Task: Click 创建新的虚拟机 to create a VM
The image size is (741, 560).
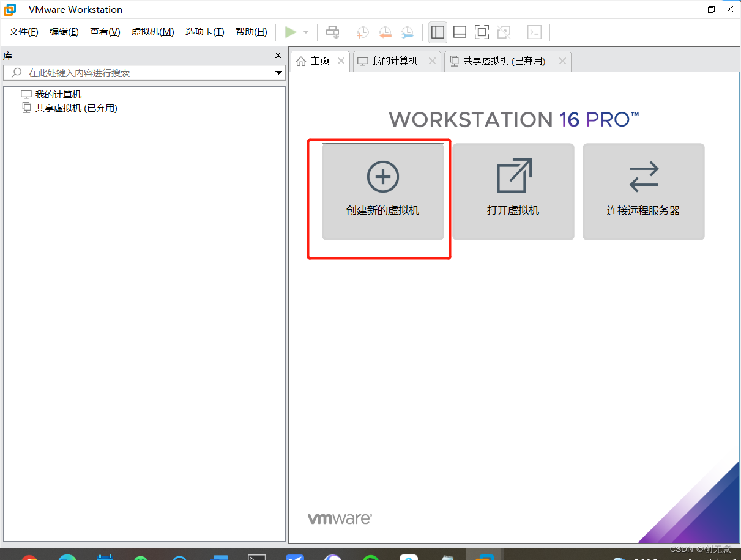Action: point(383,191)
